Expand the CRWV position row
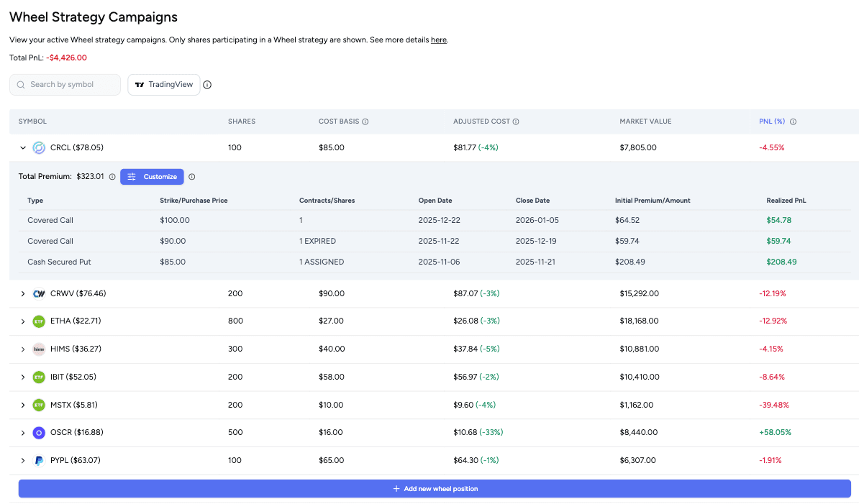Screen dimensions: 859x504 22,293
